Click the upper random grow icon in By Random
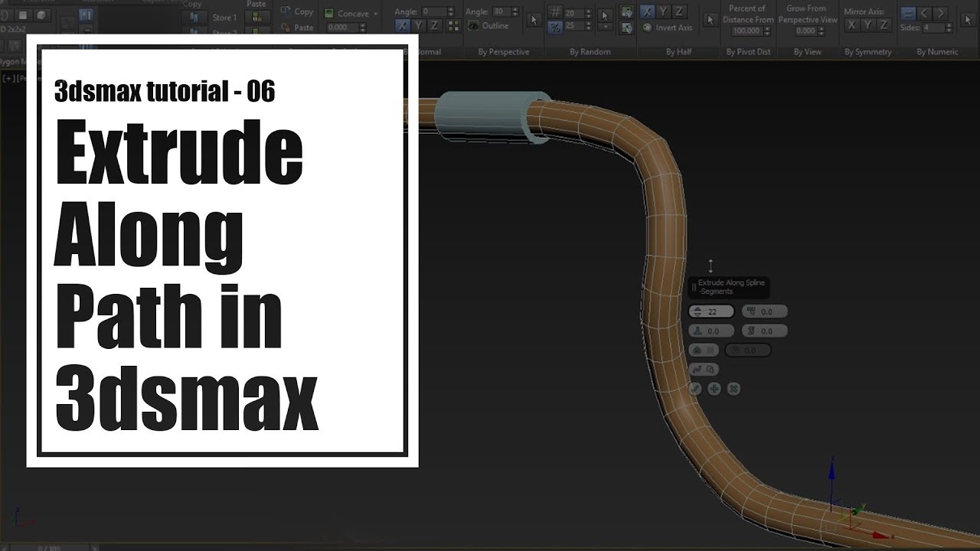980x551 pixels. (626, 11)
